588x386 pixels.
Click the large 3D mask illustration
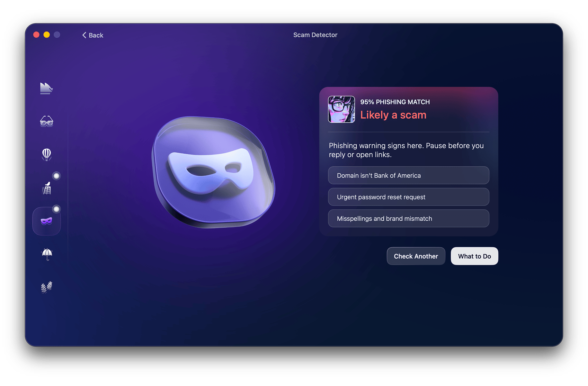[213, 172]
